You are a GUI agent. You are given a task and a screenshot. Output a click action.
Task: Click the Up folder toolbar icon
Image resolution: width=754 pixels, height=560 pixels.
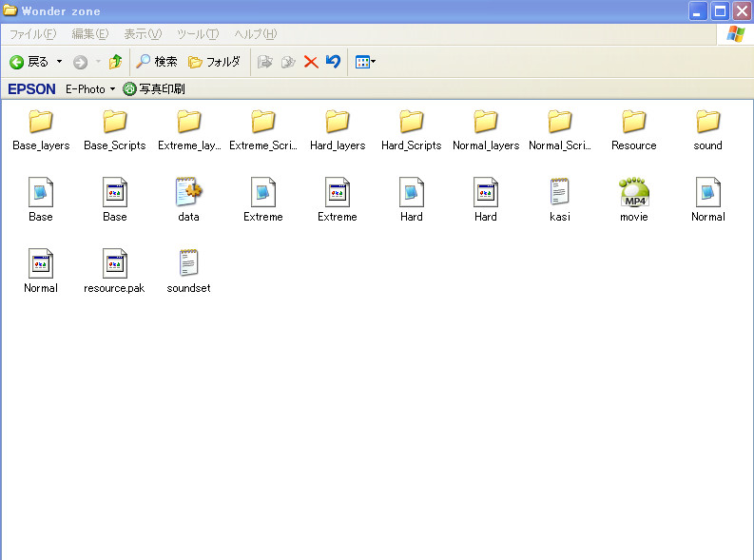pyautogui.click(x=116, y=62)
